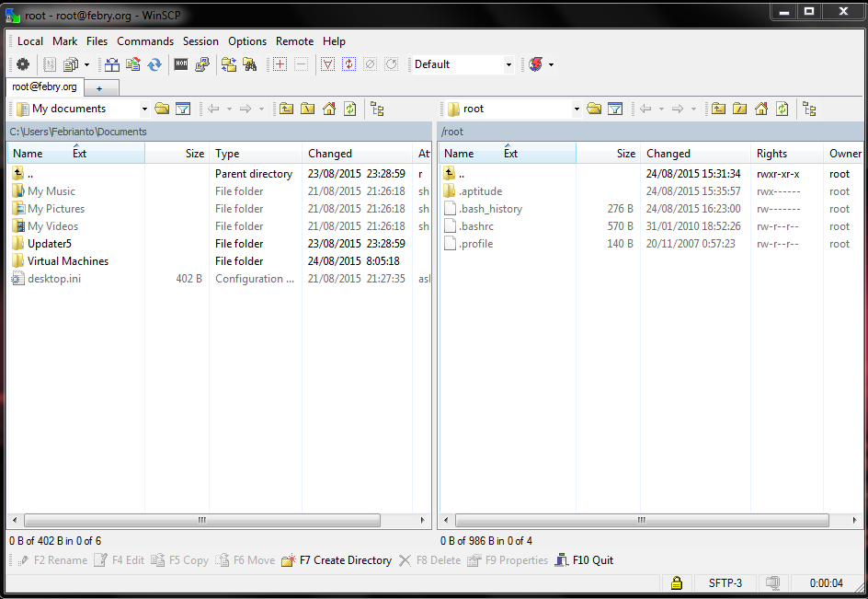Open the Local menu
The width and height of the screenshot is (868, 599).
(30, 41)
